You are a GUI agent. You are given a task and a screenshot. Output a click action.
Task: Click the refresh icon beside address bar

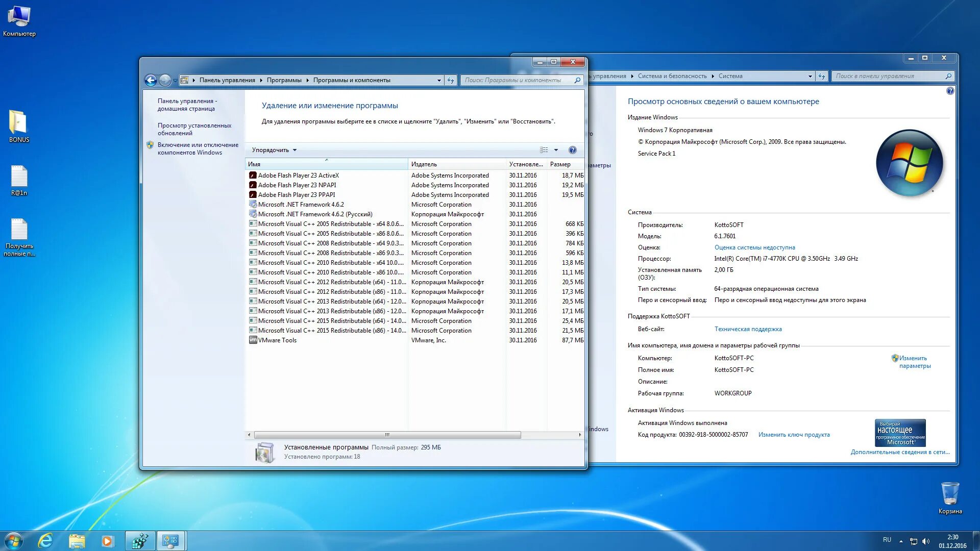[451, 80]
